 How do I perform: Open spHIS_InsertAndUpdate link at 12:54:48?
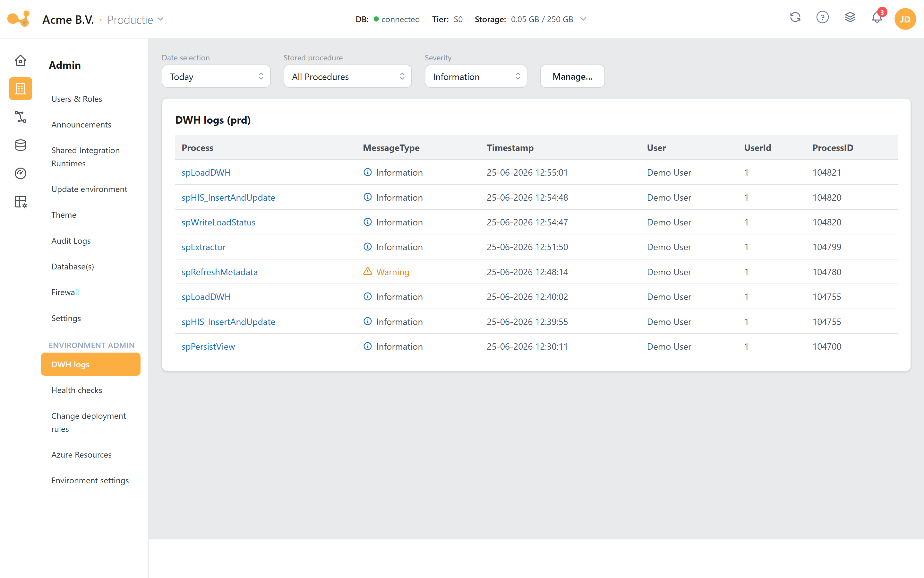tap(228, 197)
